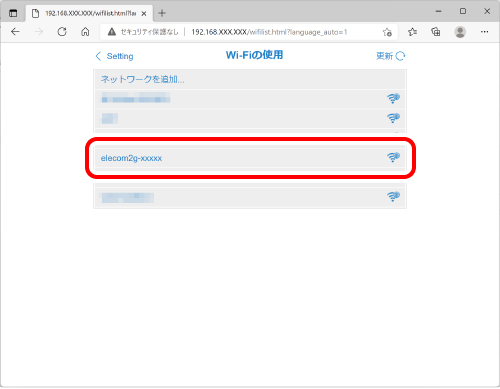Open the Favorites list icon
This screenshot has height=389, width=500.
pyautogui.click(x=412, y=32)
